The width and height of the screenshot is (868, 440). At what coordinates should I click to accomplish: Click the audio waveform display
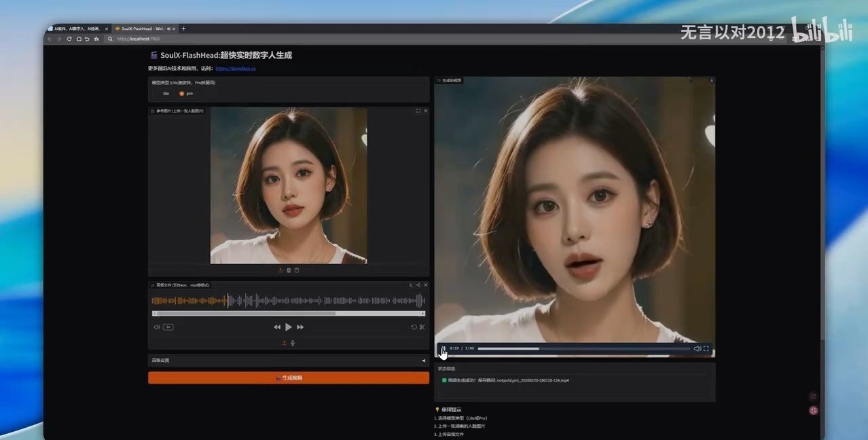point(289,300)
